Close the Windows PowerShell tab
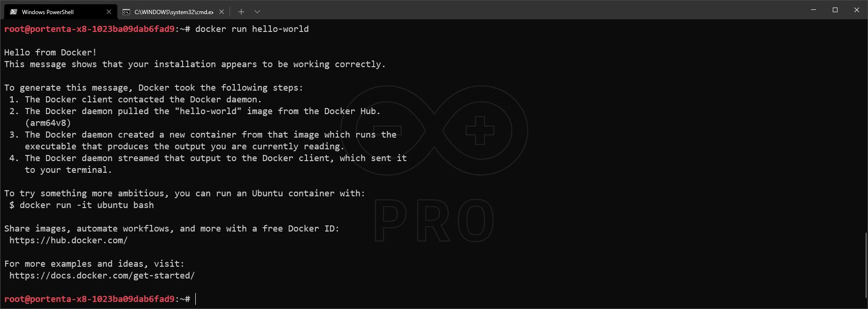The height and width of the screenshot is (309, 868). point(109,12)
